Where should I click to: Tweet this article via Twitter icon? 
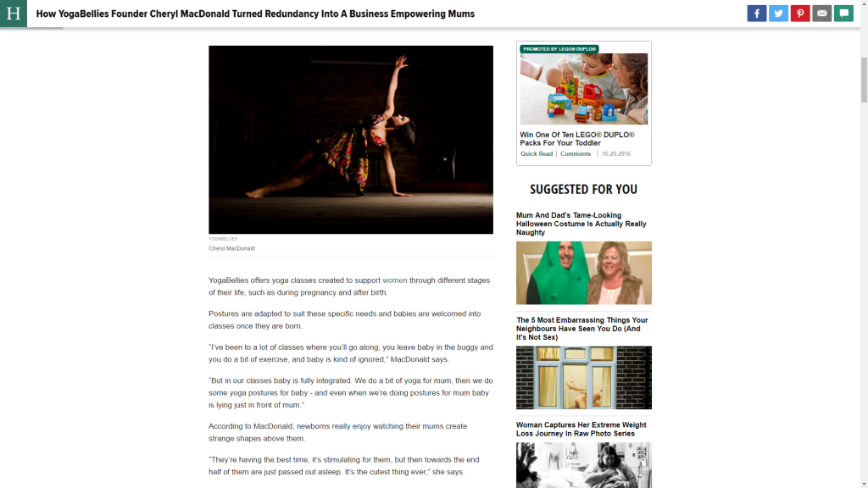(x=778, y=14)
